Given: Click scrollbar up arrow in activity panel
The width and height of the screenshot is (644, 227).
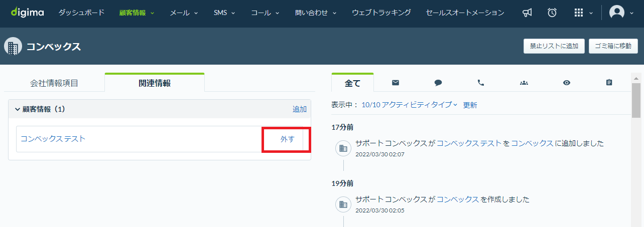Looking at the screenshot, I should coord(636,79).
